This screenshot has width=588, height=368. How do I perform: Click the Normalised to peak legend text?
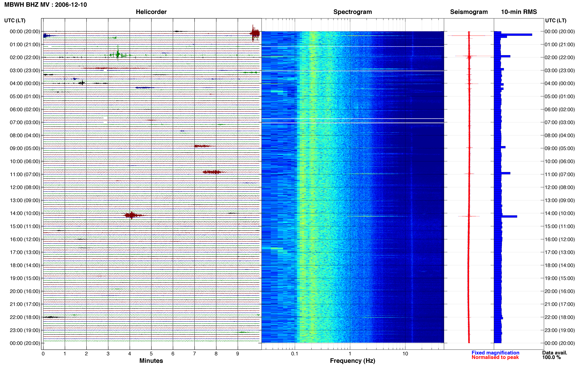pyautogui.click(x=495, y=357)
